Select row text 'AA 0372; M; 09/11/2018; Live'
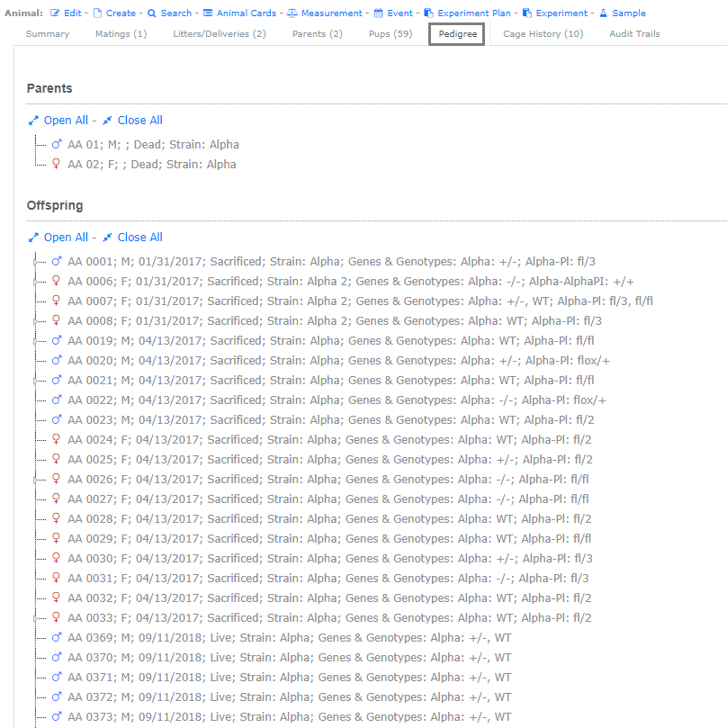Image resolution: width=727 pixels, height=728 pixels. (148, 697)
